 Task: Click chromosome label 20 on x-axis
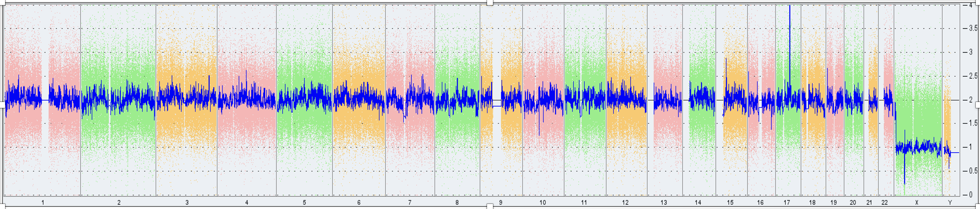coord(853,203)
